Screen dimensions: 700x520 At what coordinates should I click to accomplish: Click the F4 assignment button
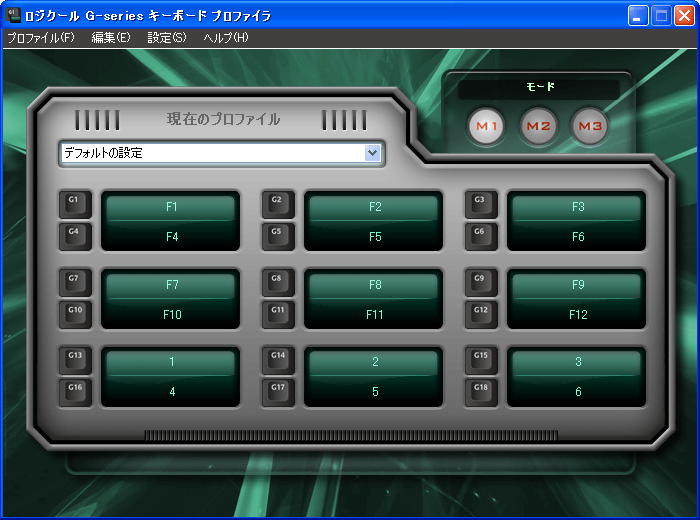pyautogui.click(x=171, y=236)
